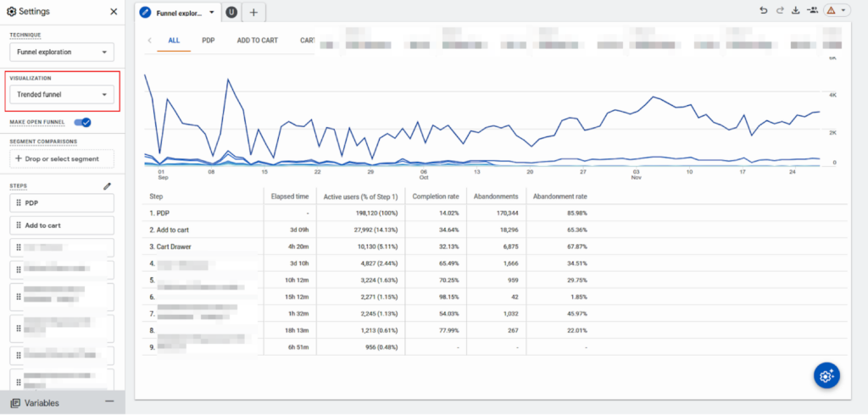Select the PDP step in Steps list
Screen dimensions: 868x415
click(x=62, y=203)
